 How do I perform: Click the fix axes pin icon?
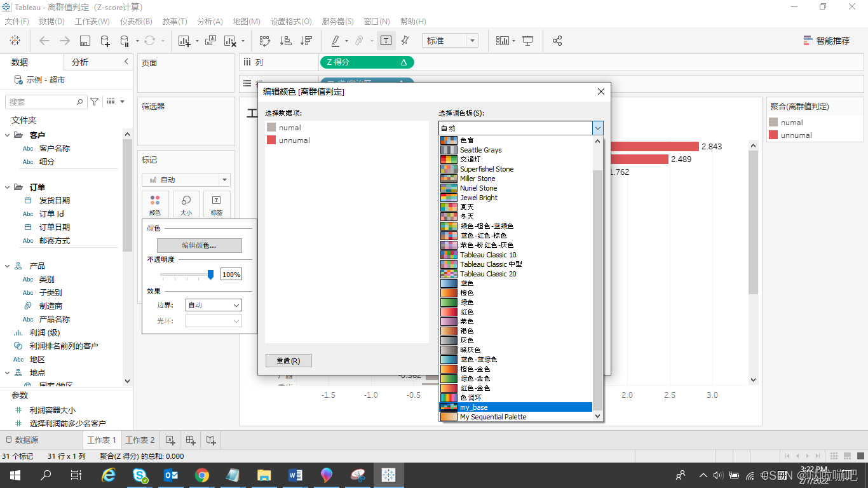[405, 41]
